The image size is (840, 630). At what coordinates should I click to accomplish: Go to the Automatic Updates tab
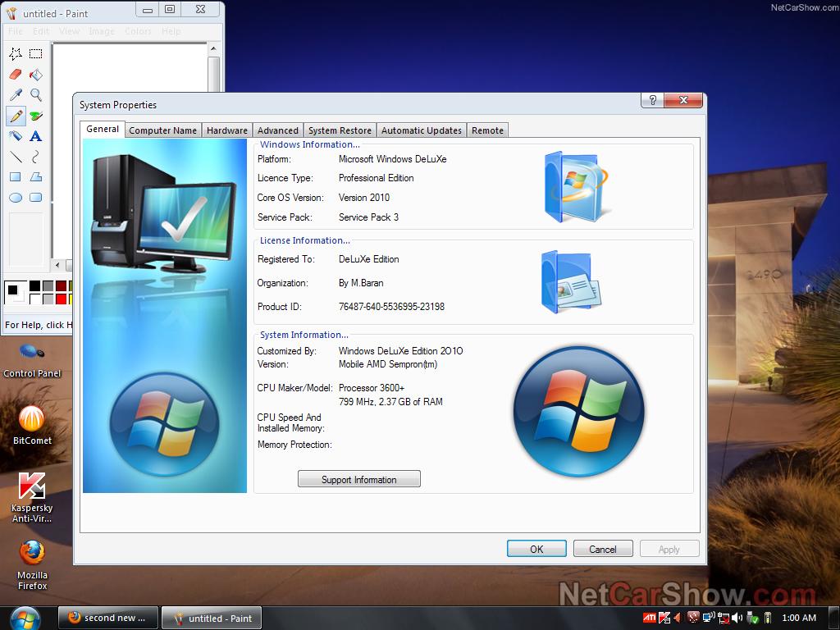(421, 130)
